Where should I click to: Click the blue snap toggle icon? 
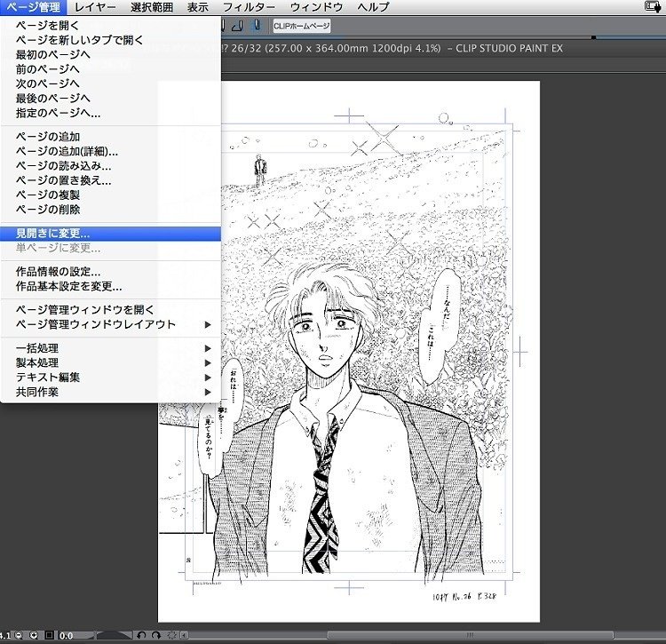257,26
